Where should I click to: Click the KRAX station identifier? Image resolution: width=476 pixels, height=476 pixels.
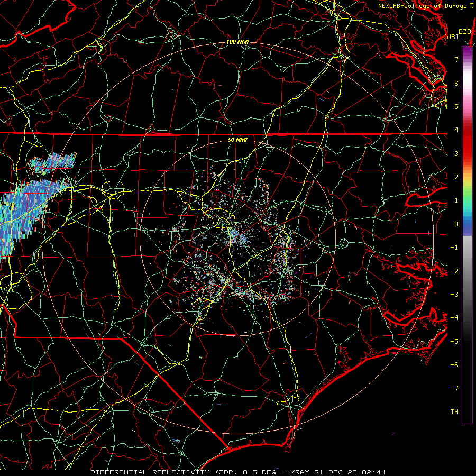coord(299,472)
